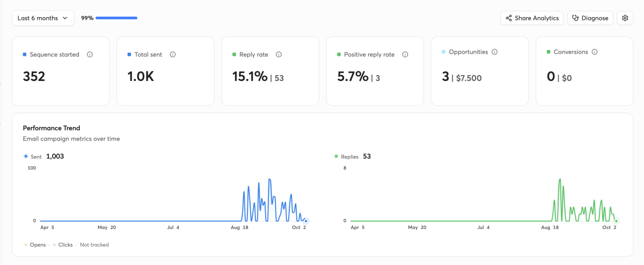Click the $0 conversions amount
This screenshot has width=644, height=265.
[566, 78]
